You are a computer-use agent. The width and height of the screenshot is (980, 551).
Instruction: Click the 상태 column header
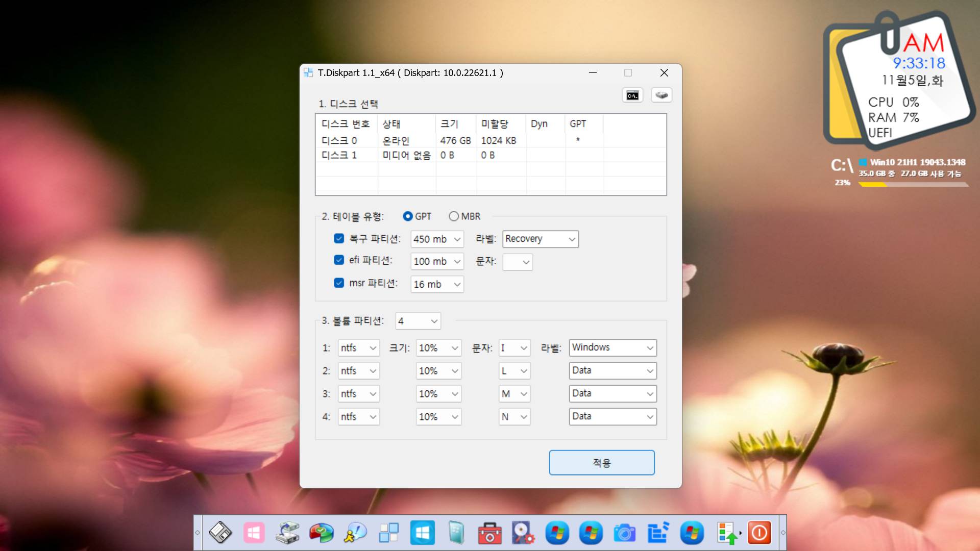(x=407, y=124)
